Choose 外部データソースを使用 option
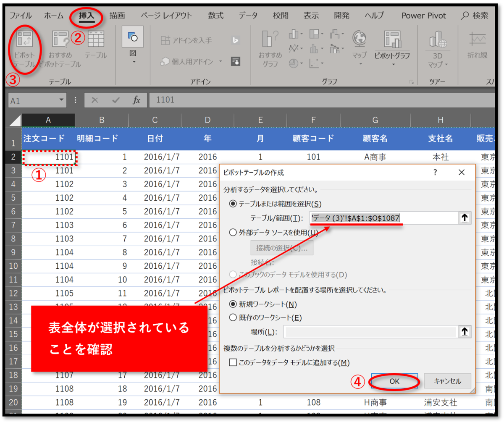 pos(233,232)
